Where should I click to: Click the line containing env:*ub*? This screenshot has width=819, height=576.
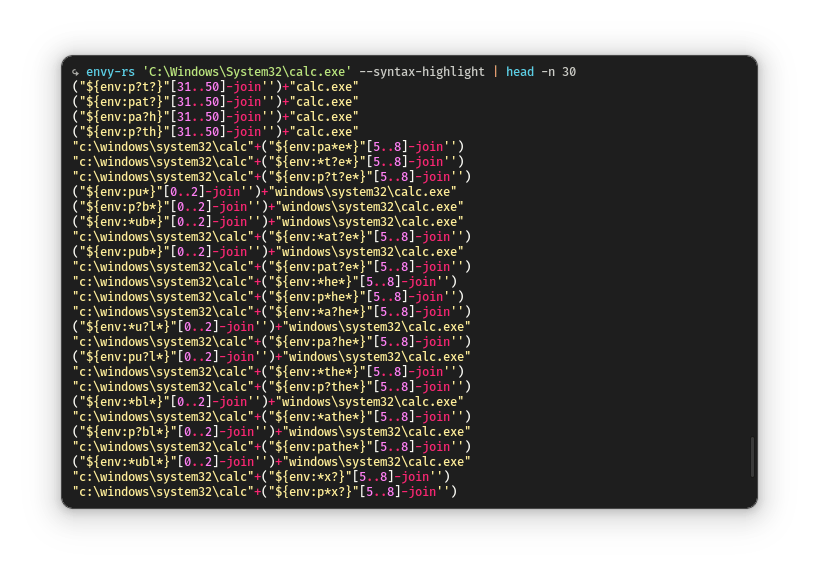[268, 222]
